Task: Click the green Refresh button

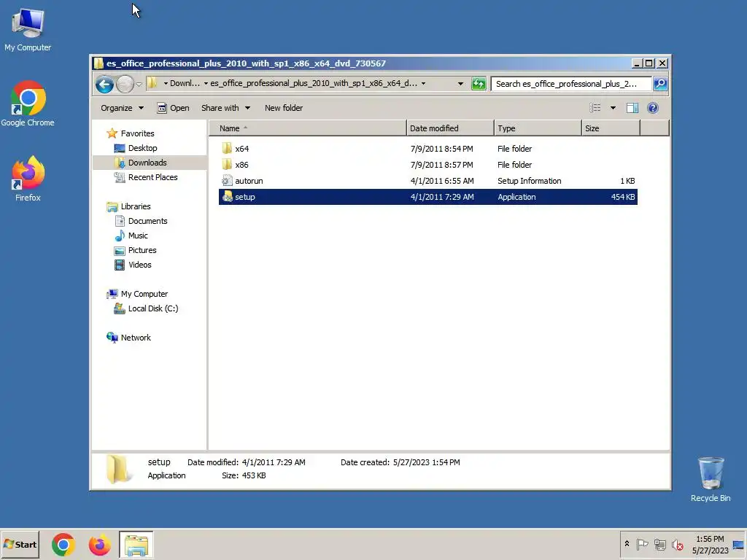Action: pos(479,84)
